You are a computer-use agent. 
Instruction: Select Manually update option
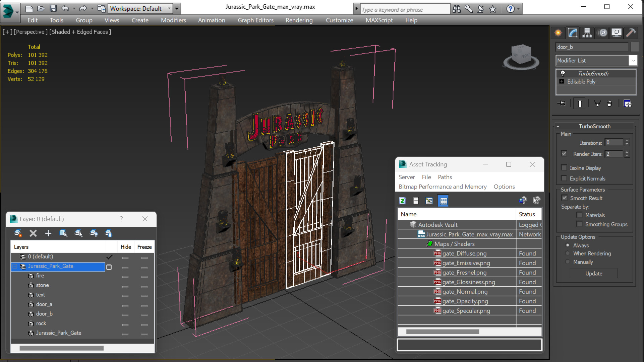pos(568,262)
